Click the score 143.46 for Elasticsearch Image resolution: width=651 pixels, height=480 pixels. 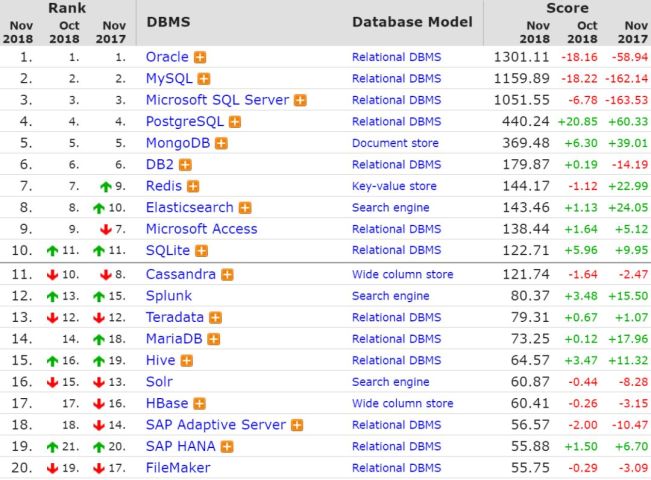pos(526,208)
